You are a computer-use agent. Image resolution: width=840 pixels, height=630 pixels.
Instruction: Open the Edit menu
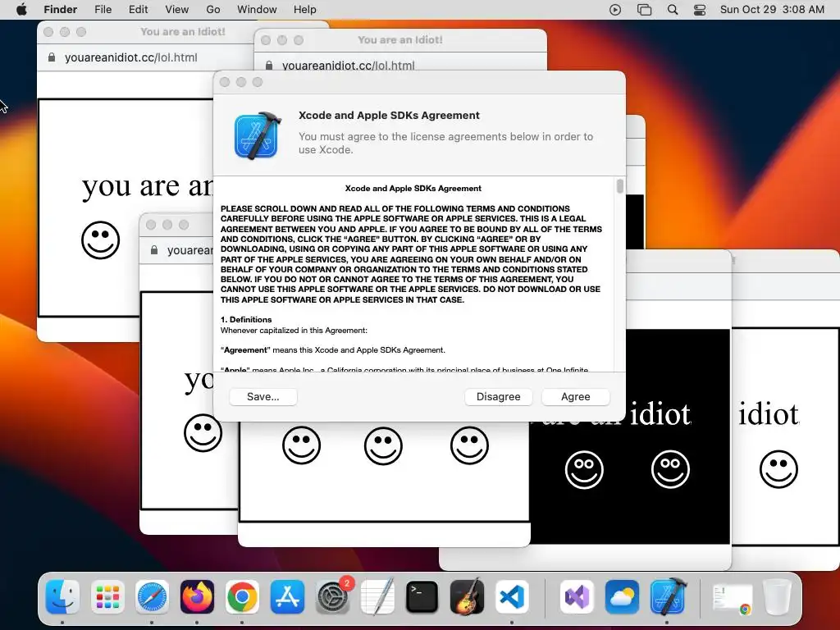coord(138,10)
